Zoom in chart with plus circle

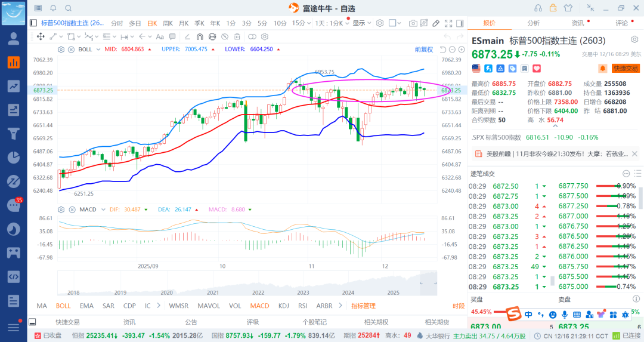click(462, 50)
